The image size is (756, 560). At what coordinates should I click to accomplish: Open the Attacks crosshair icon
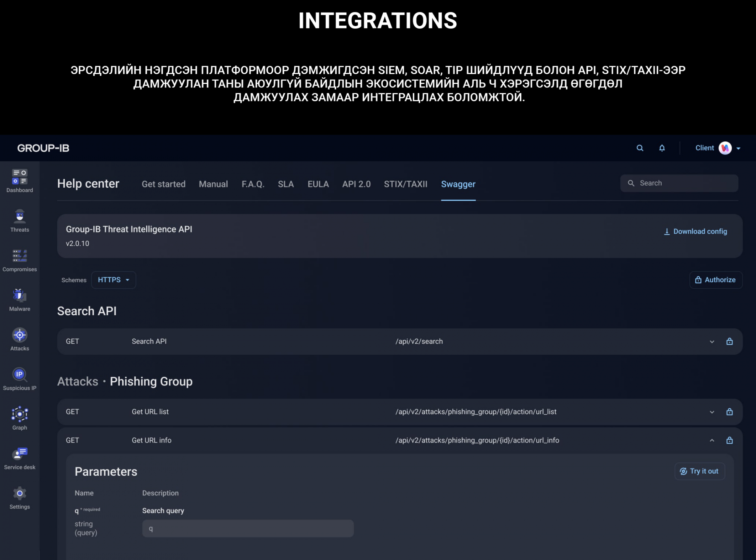click(x=20, y=335)
